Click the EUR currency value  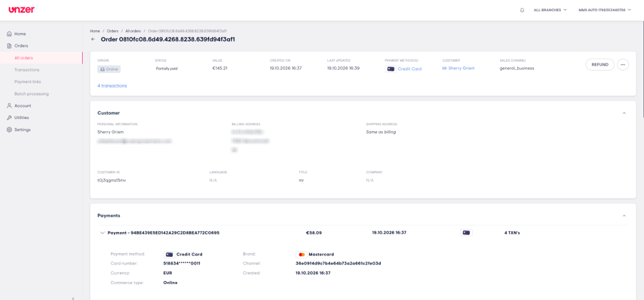tap(168, 273)
